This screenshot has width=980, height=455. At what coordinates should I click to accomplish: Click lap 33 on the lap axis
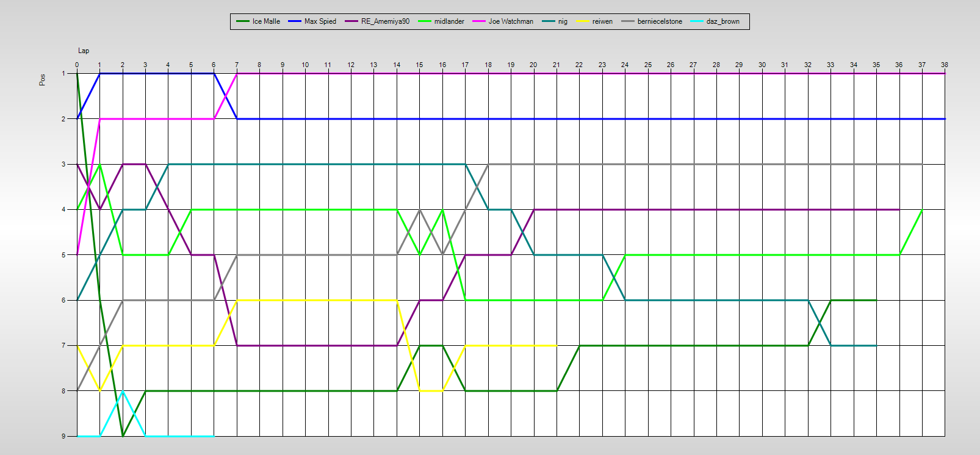click(x=830, y=65)
